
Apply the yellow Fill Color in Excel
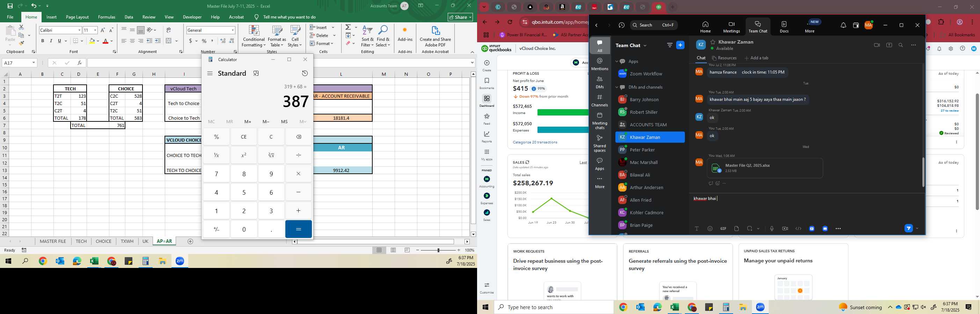(92, 41)
